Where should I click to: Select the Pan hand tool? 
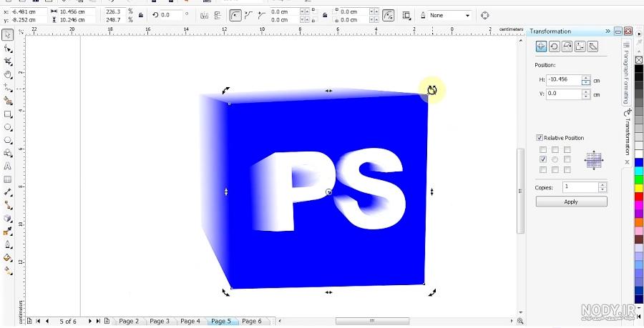pyautogui.click(x=7, y=74)
